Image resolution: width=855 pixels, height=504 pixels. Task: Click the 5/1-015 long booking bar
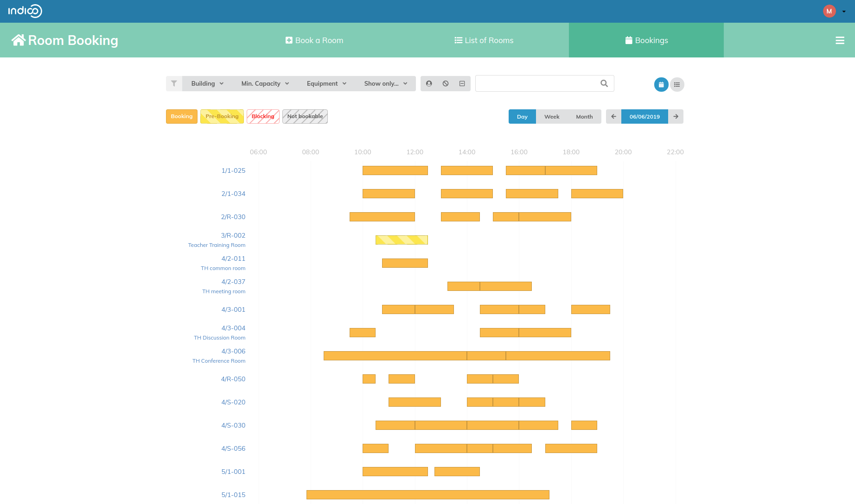pyautogui.click(x=428, y=495)
